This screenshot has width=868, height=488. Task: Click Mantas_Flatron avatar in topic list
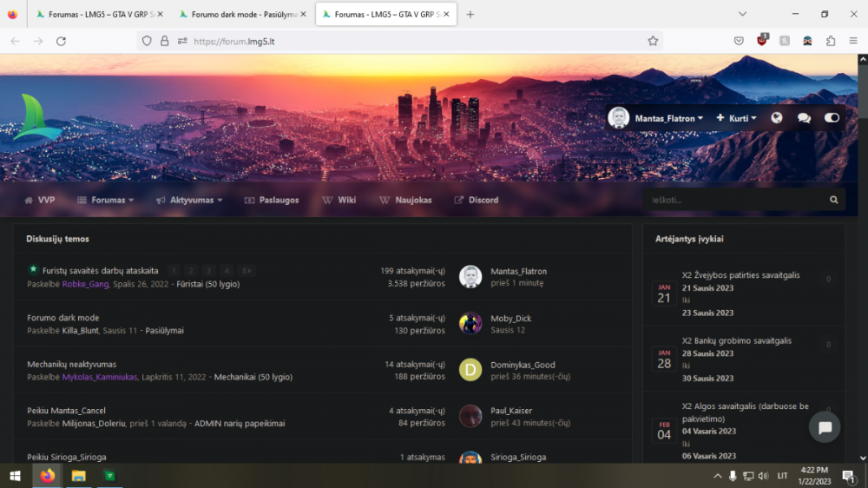coord(470,277)
